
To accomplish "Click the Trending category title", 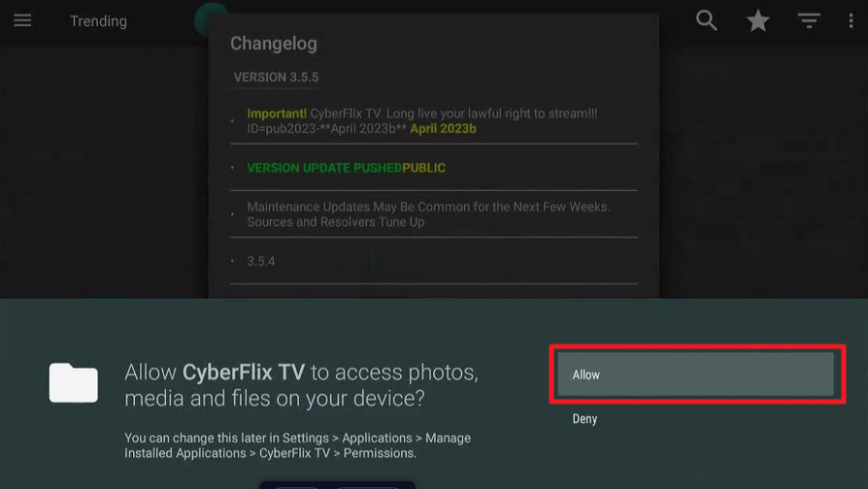I will (98, 21).
